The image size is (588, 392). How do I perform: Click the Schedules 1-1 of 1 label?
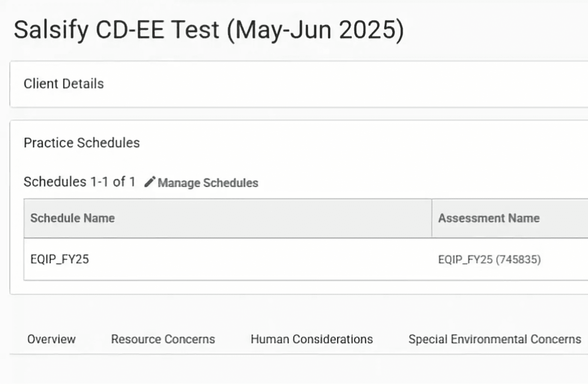click(x=80, y=182)
